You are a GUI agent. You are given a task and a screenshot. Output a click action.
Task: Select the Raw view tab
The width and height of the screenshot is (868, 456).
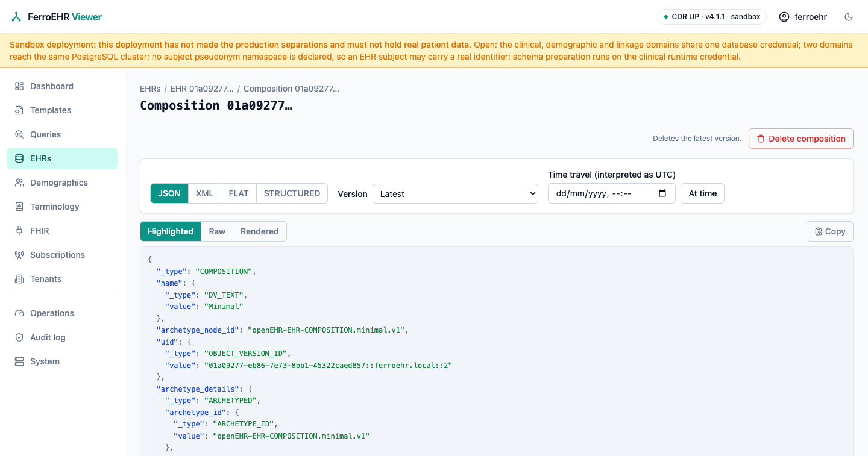(217, 231)
